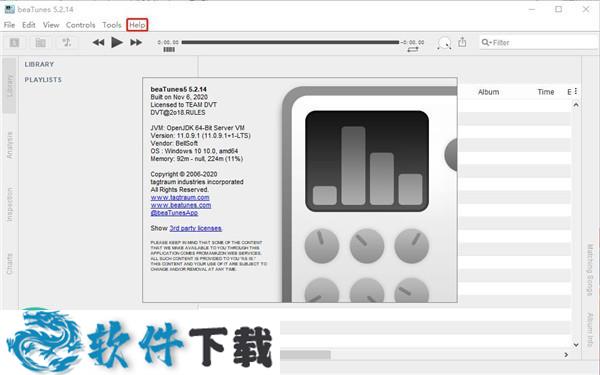Click the first toolbar icon left of Play
The width and height of the screenshot is (600, 375).
(15, 42)
